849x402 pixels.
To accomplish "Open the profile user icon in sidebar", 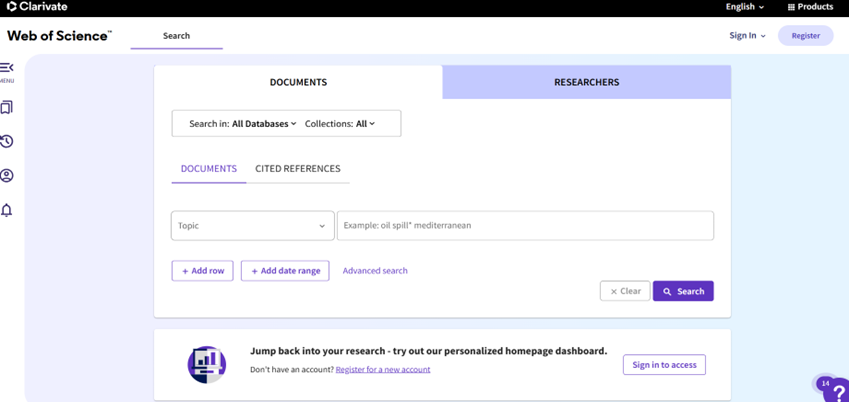I will point(6,176).
